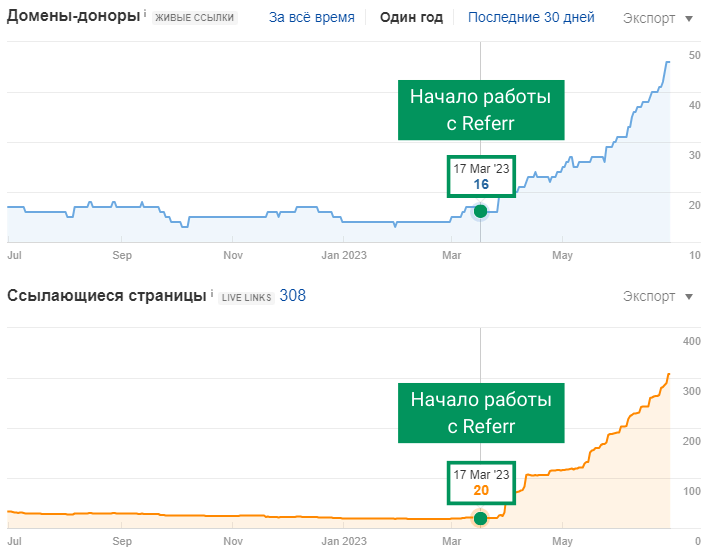Select the Один год time range
This screenshot has width=711, height=556.
pyautogui.click(x=410, y=17)
